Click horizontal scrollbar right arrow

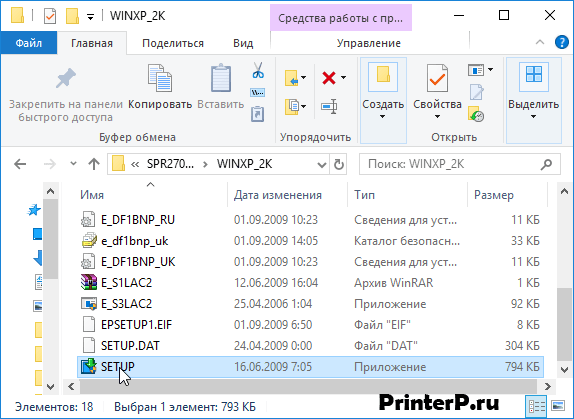547,386
